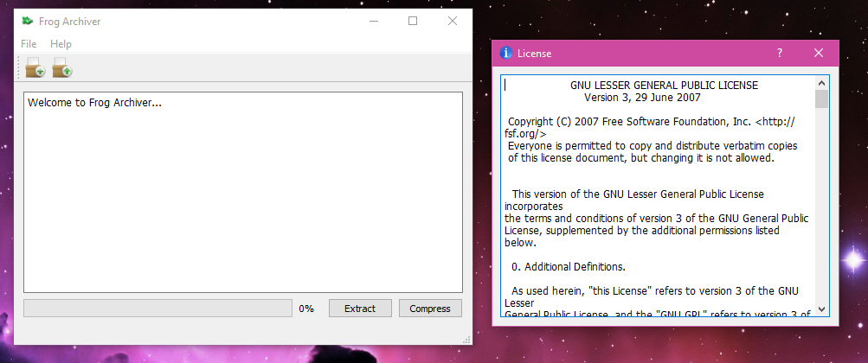Click the archive box icon with green plus

[35, 67]
